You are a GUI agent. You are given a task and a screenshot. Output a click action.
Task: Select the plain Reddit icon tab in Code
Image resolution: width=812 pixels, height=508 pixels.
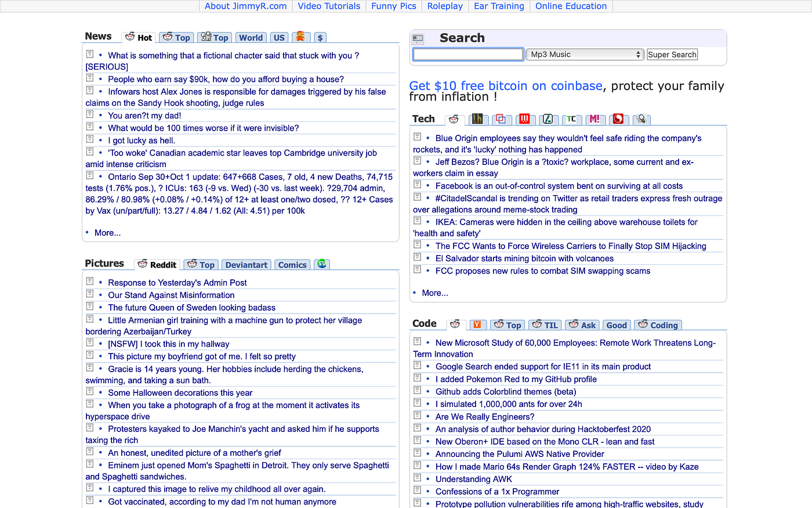455,325
